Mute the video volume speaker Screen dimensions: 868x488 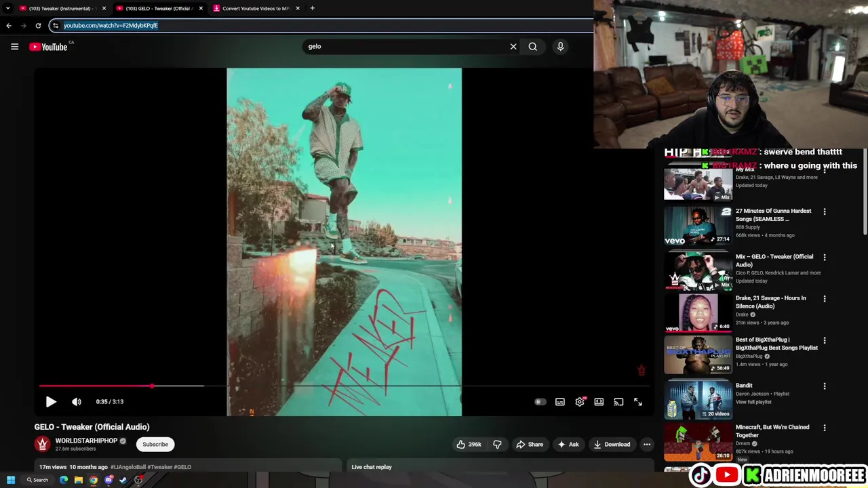[77, 402]
